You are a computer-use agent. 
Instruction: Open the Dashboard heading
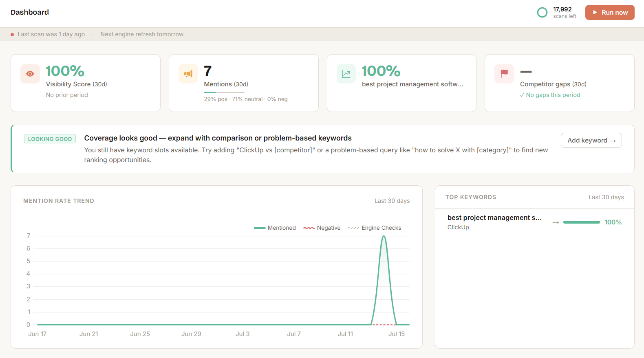[30, 12]
